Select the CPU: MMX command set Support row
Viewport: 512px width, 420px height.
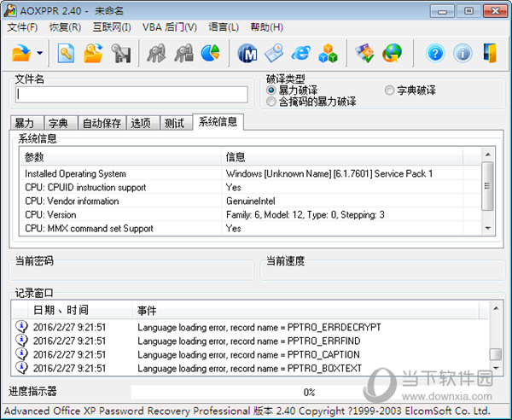(250, 228)
